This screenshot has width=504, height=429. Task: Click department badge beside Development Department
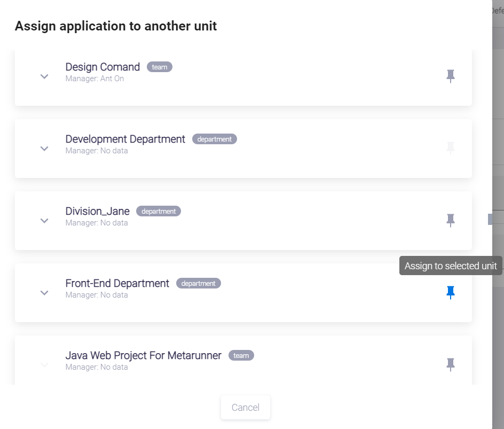[x=214, y=139]
